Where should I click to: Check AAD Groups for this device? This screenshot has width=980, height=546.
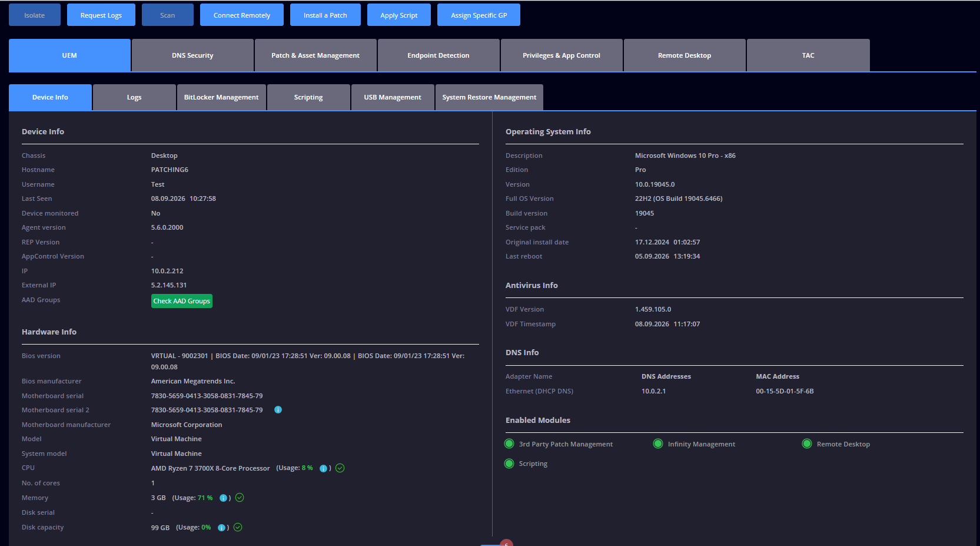(182, 301)
